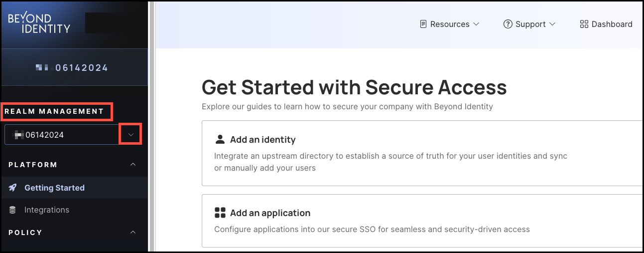Click the Support question-mark icon

(508, 24)
